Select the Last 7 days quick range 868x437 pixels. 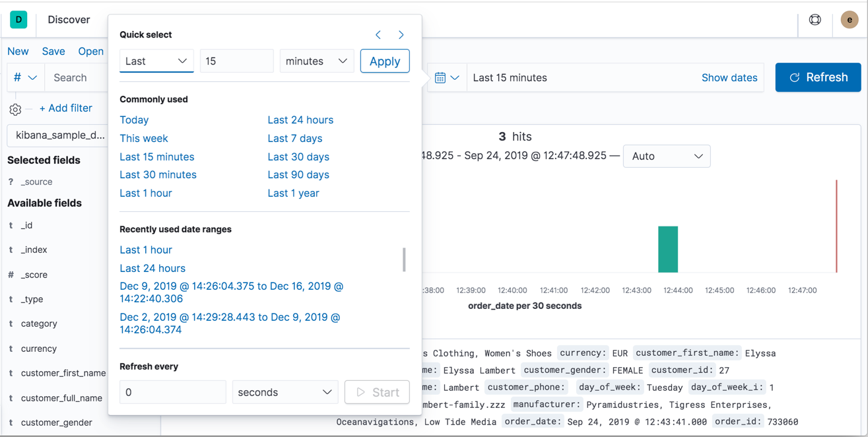(294, 138)
